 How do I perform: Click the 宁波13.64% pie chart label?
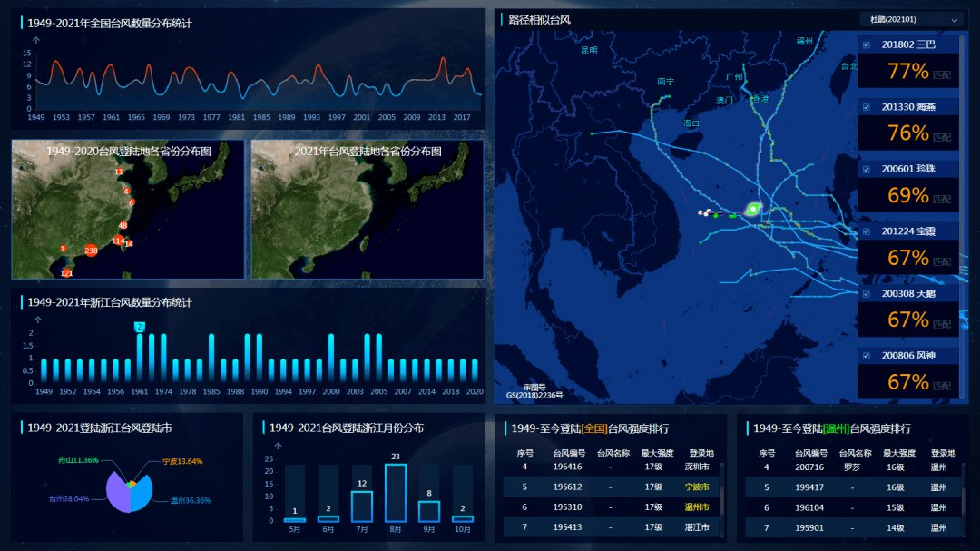(181, 461)
